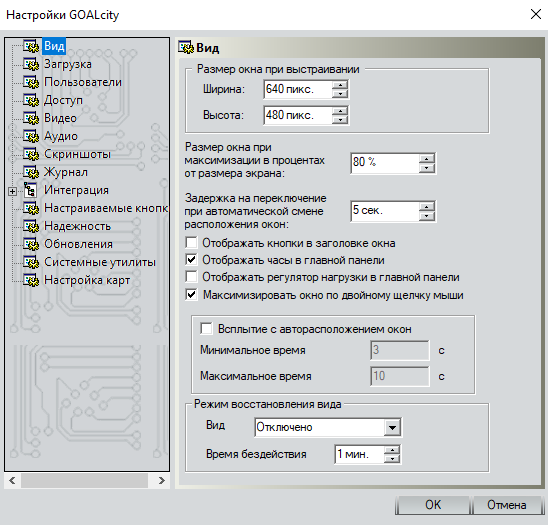The image size is (548, 525).
Task: Open the Обновления settings page
Action: [x=78, y=244]
